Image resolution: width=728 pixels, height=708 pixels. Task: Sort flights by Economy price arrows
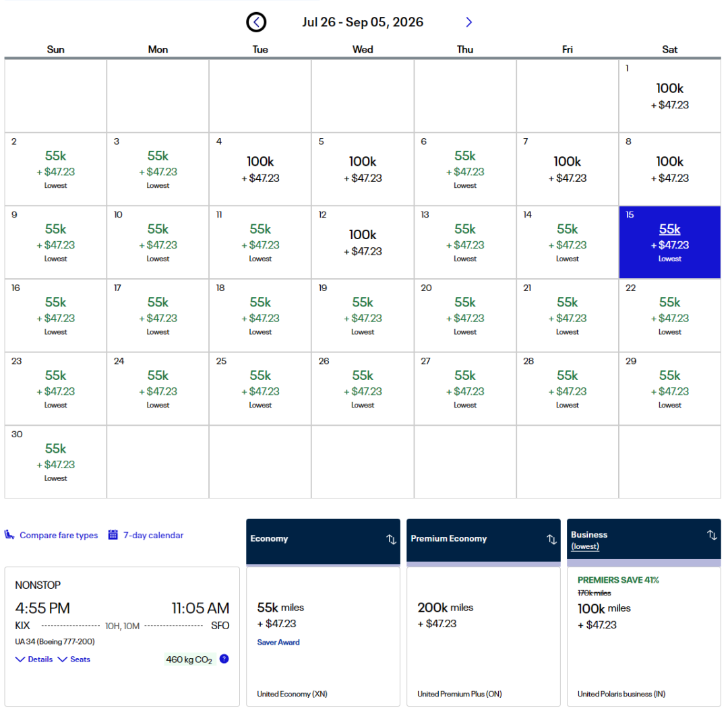pos(391,539)
